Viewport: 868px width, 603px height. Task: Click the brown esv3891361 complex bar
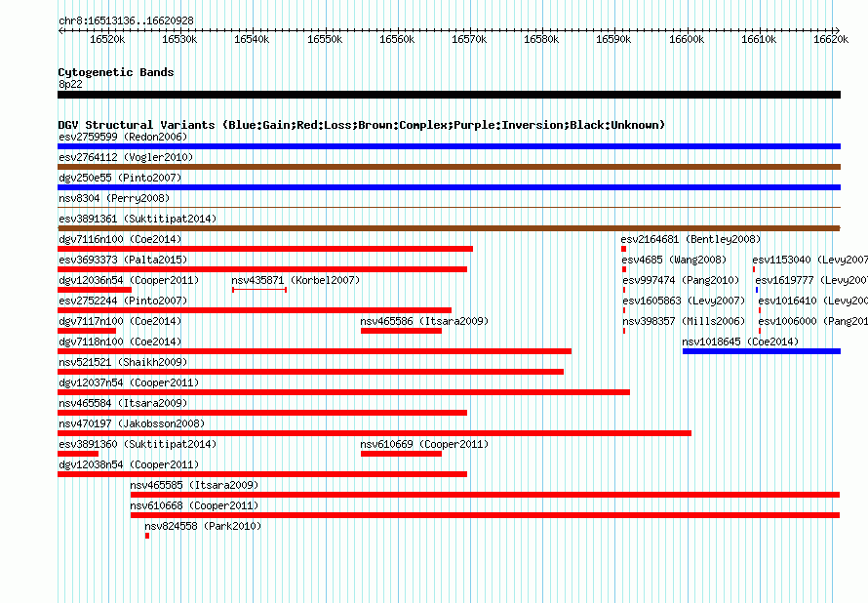tap(449, 228)
